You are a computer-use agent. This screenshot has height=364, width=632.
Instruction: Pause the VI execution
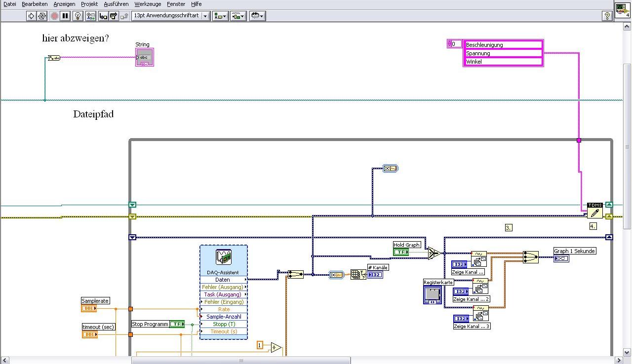(65, 16)
